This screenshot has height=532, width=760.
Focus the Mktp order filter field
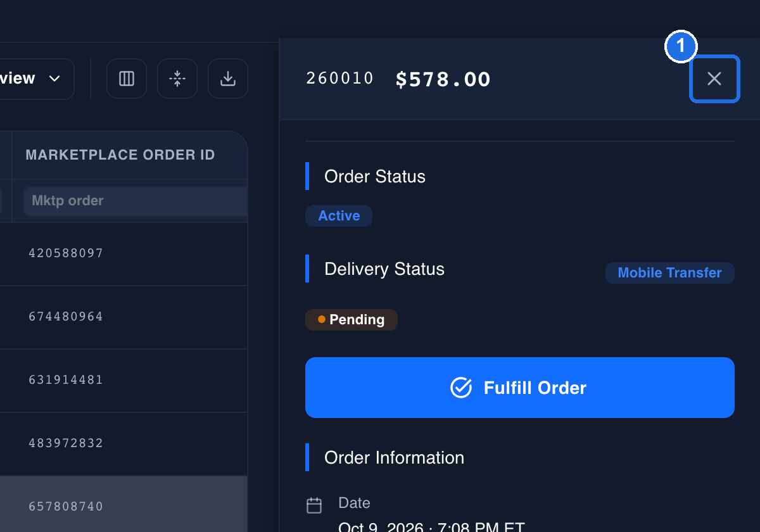[x=136, y=201]
